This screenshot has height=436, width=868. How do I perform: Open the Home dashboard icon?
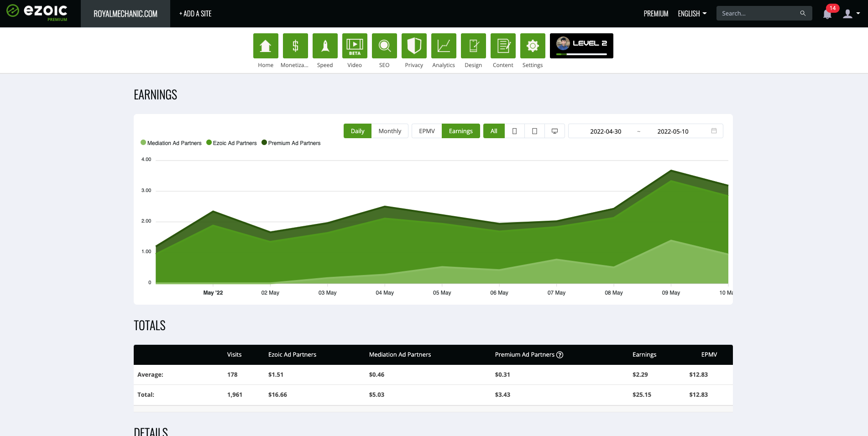point(266,46)
